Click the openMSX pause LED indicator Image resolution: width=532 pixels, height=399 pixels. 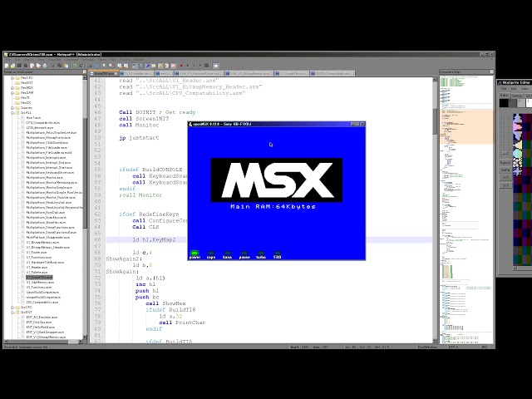244,254
